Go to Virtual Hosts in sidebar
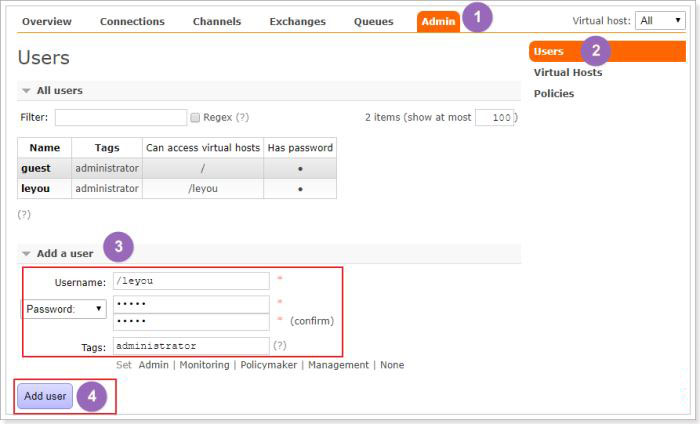The height and width of the screenshot is (424, 700). tap(567, 72)
